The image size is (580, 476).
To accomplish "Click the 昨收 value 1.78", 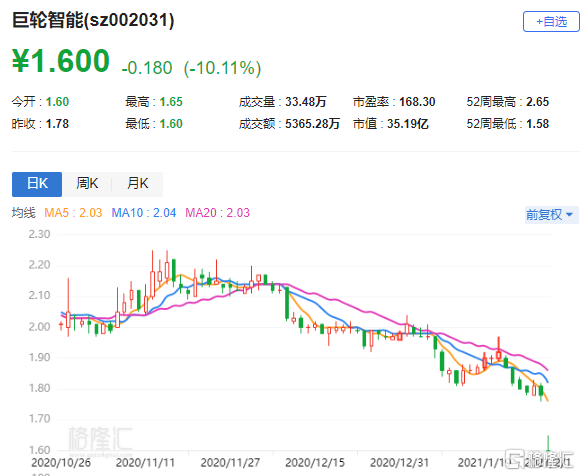I will [57, 124].
